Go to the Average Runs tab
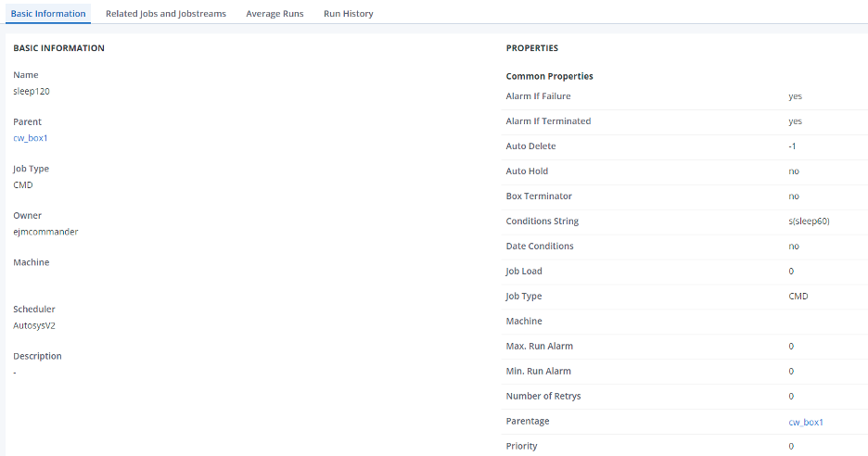 tap(274, 14)
